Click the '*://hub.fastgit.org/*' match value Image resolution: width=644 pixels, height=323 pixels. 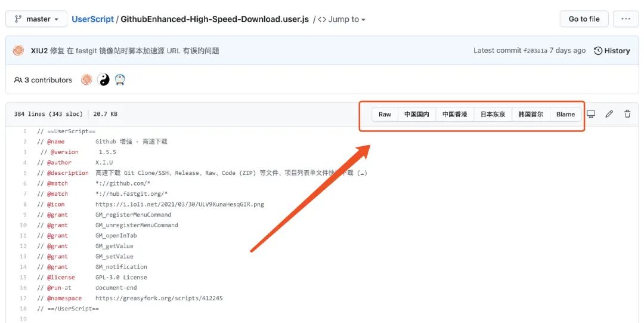click(x=131, y=194)
